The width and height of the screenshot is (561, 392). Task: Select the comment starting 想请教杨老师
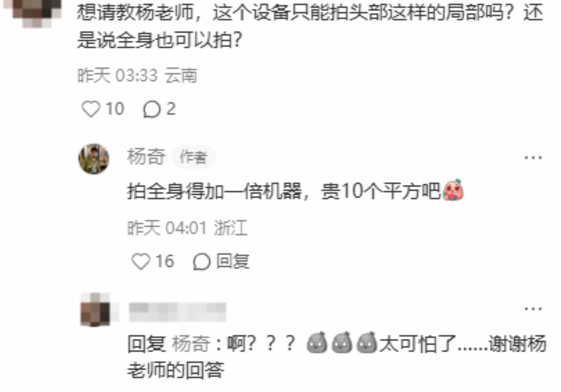click(x=310, y=28)
